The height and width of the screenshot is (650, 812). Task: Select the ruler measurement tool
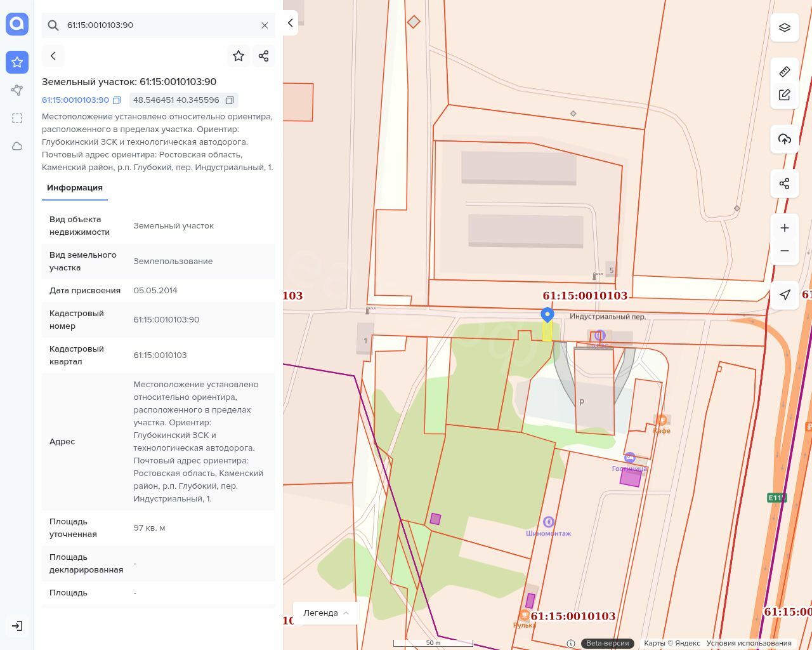(785, 72)
